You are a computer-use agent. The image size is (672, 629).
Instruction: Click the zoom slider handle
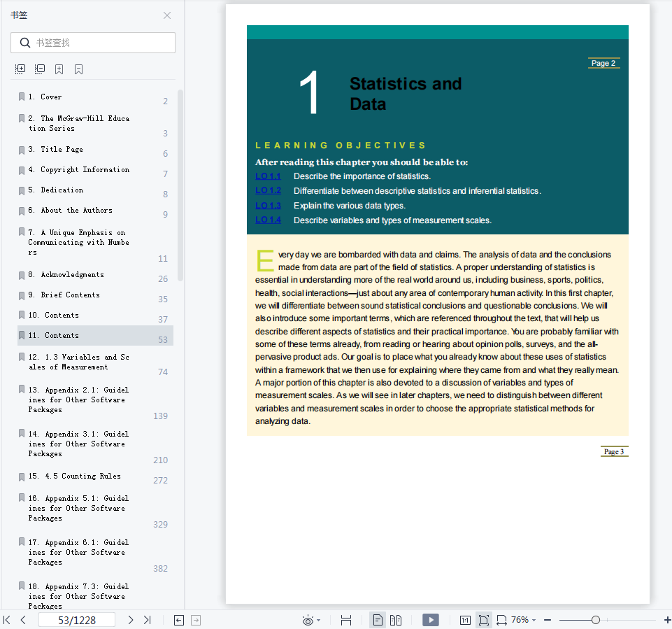[x=595, y=620]
